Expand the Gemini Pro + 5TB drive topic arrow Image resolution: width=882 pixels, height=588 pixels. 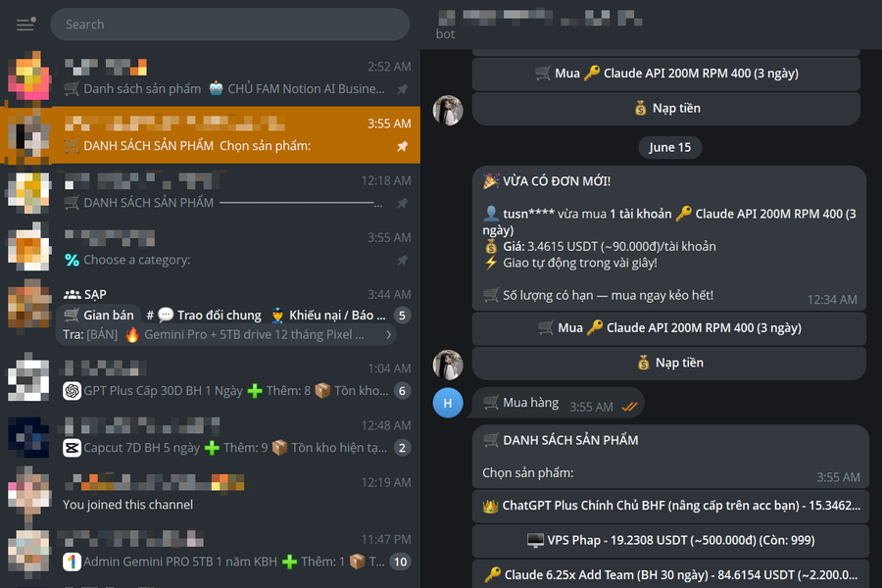coord(388,334)
